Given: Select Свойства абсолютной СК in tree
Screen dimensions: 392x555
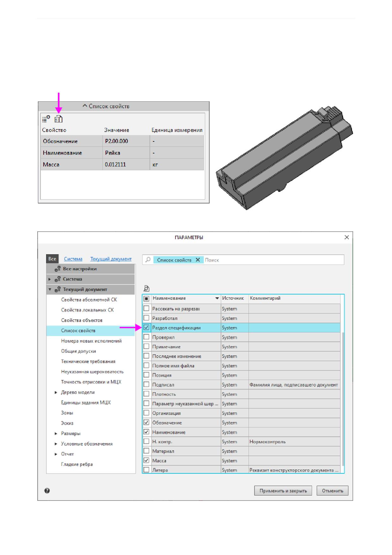Looking at the screenshot, I should pyautogui.click(x=89, y=300).
